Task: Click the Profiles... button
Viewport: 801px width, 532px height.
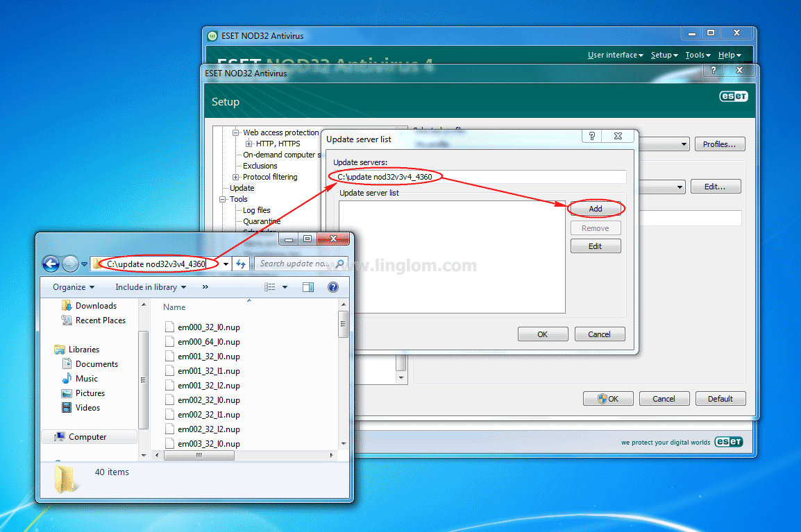Action: pos(719,144)
